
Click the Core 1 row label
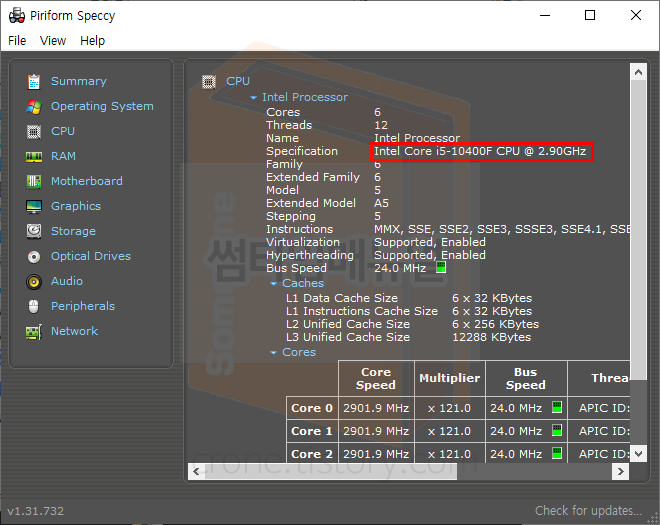312,431
